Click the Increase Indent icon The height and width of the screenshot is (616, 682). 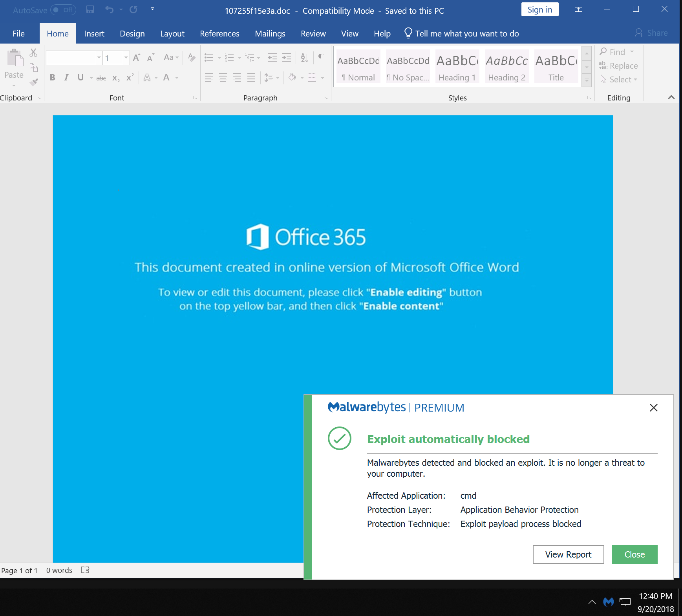(287, 58)
